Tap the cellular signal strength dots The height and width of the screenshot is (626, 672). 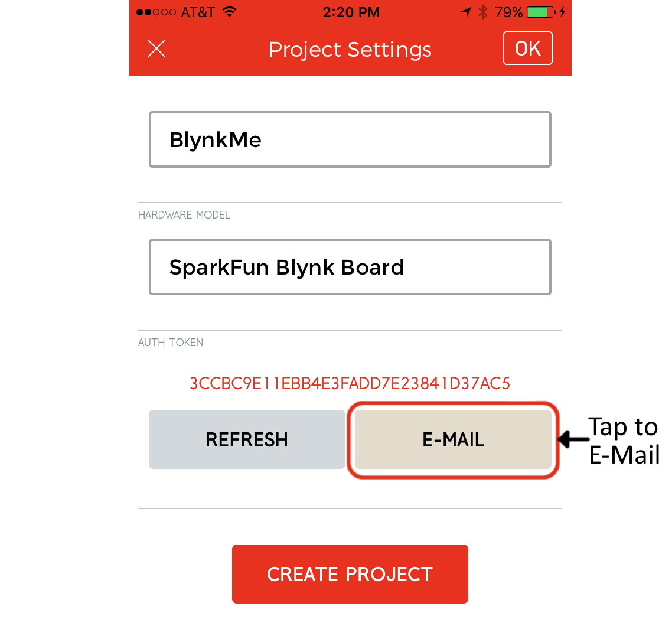156,12
